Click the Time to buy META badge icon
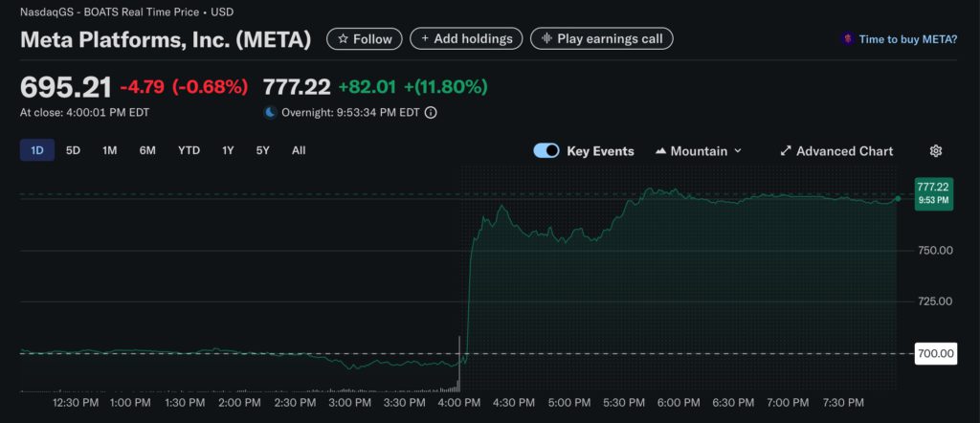 tap(848, 38)
